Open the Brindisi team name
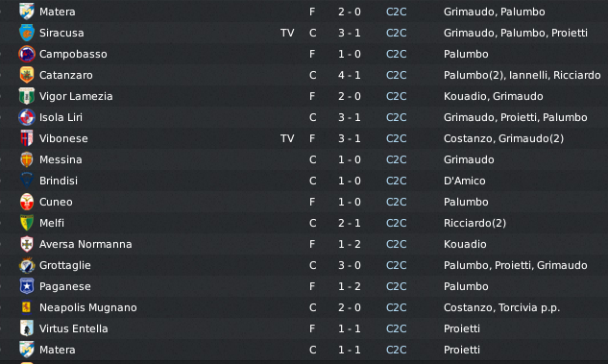608x364 pixels. 59,181
